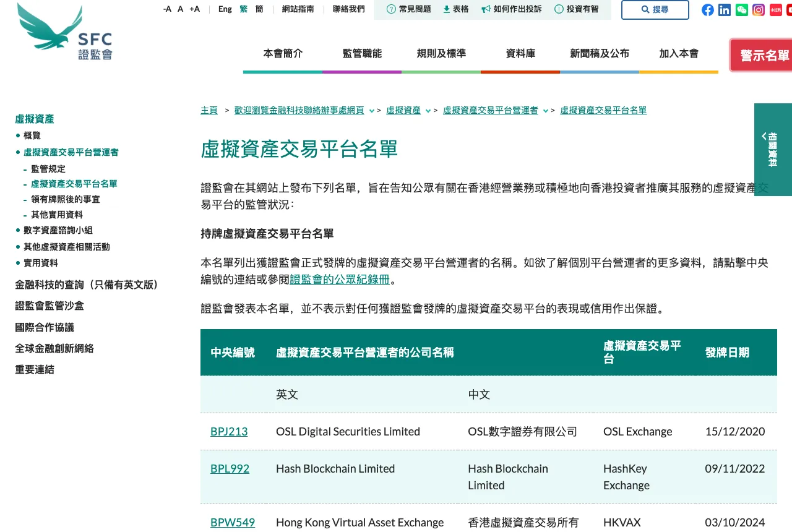Click the SFC logo

pos(65,32)
